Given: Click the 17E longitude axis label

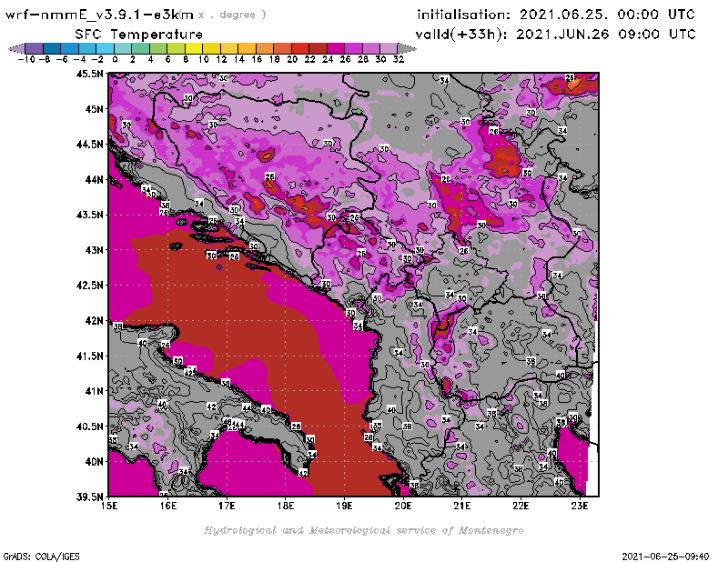Looking at the screenshot, I should pos(227,506).
